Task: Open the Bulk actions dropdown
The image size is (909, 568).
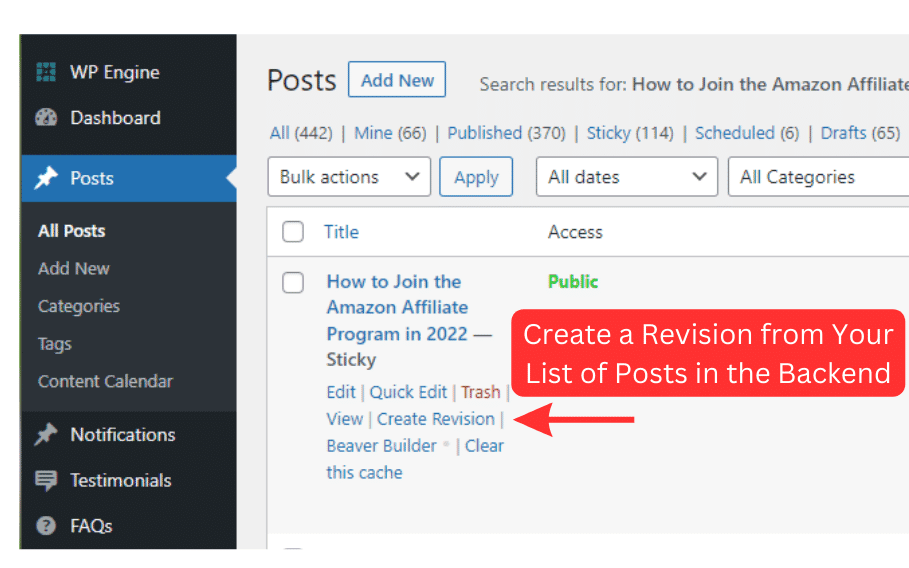Action: pos(349,177)
